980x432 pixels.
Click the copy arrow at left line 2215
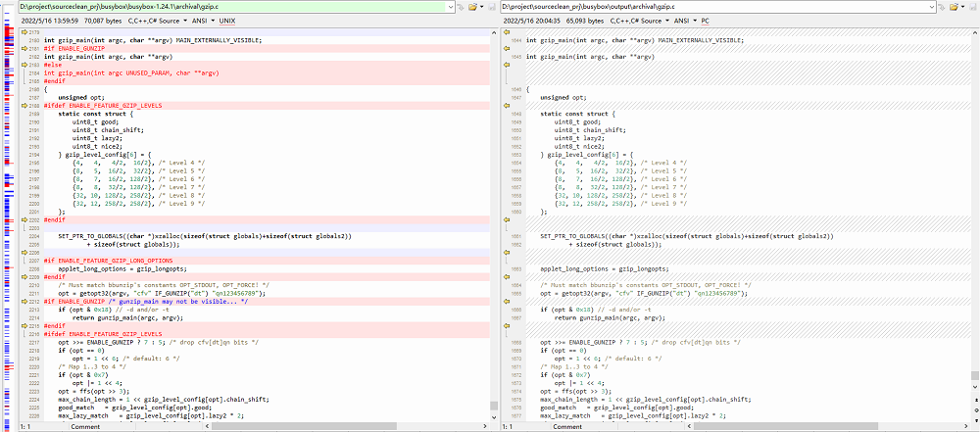[23, 325]
